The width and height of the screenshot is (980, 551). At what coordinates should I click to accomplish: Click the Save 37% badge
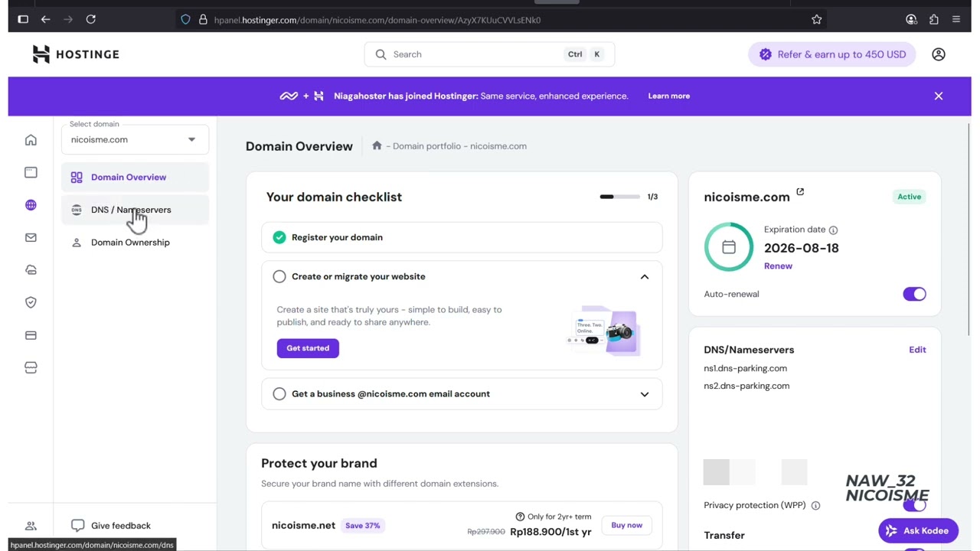362,526
